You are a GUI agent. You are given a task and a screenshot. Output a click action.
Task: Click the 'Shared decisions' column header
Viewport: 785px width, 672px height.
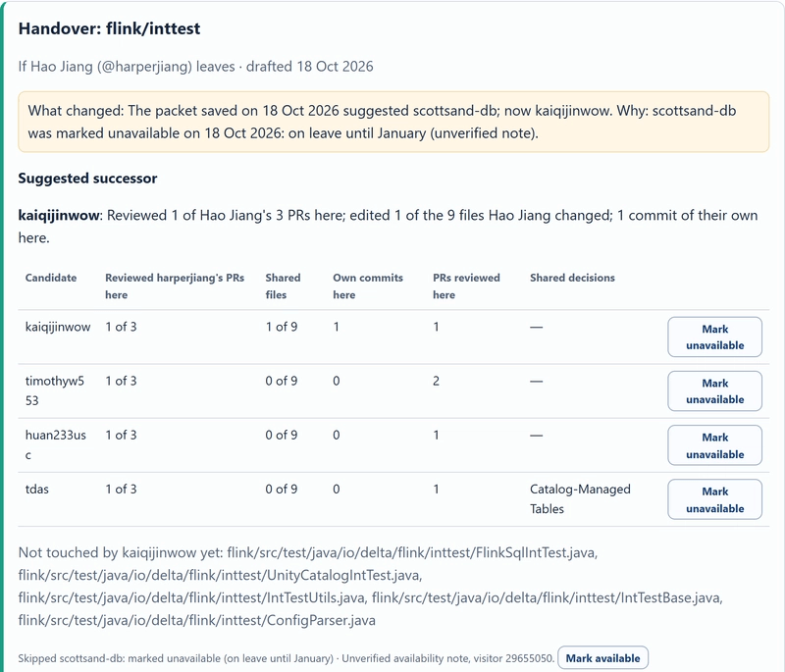click(572, 278)
